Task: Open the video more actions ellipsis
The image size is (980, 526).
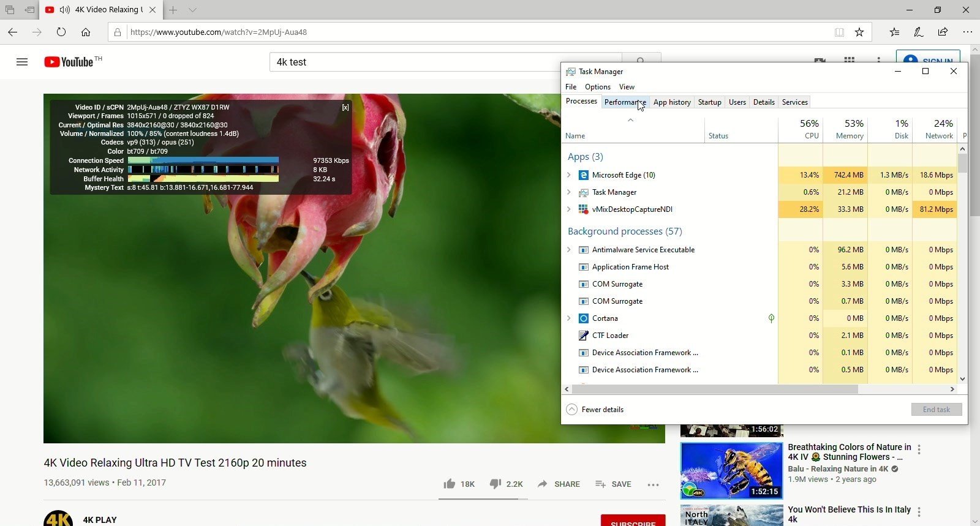Action: (x=654, y=484)
